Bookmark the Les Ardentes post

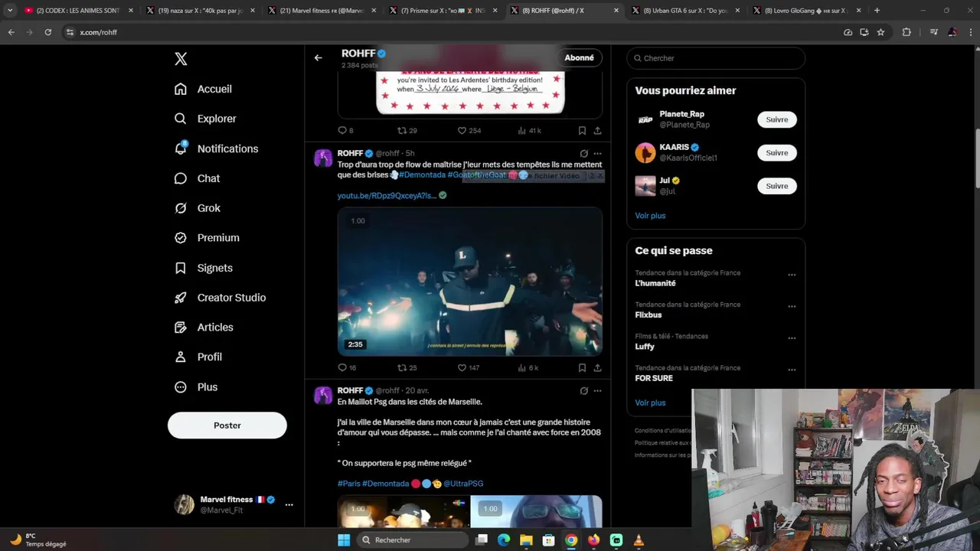582,131
